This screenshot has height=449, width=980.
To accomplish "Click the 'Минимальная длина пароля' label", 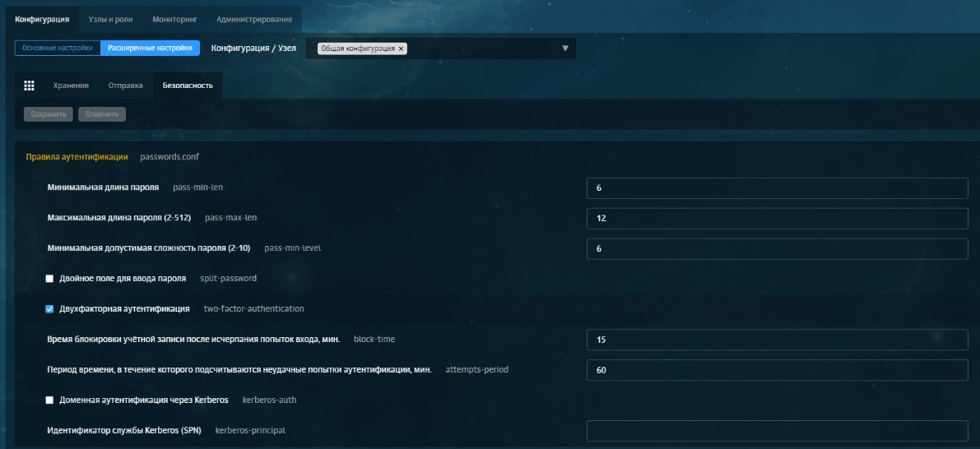I will [x=103, y=187].
